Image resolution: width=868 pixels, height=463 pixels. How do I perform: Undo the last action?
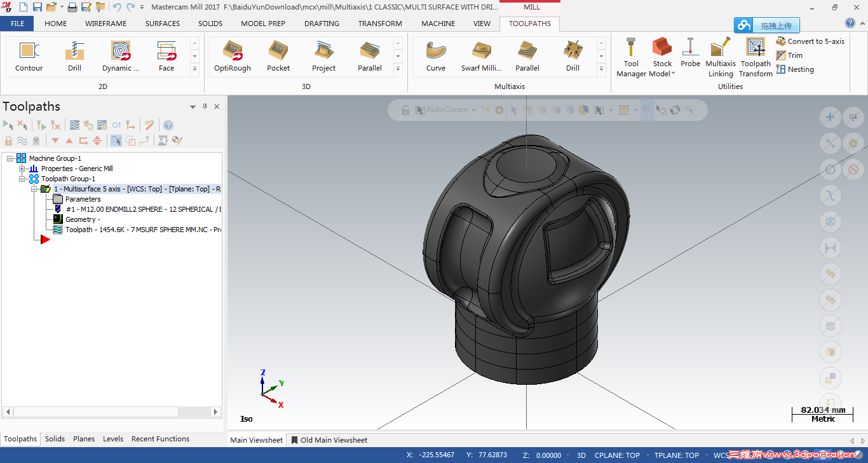pyautogui.click(x=117, y=7)
